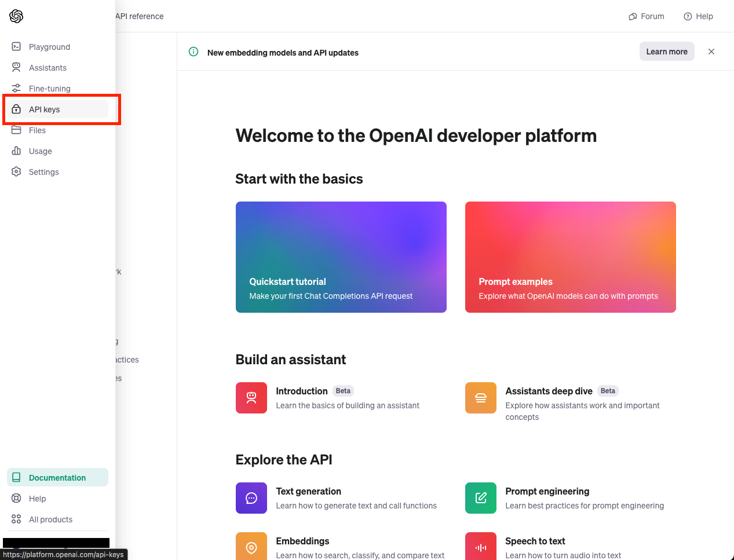Viewport: 734px width, 560px height.
Task: Open All products in sidebar
Action: coord(50,519)
